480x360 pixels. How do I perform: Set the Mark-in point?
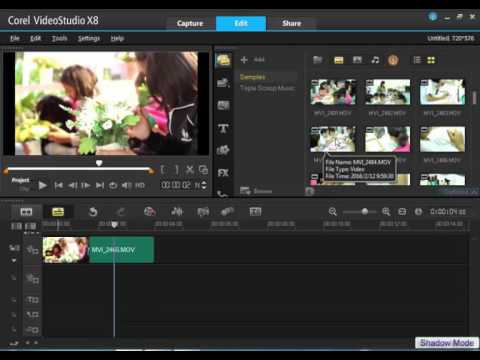[163, 170]
